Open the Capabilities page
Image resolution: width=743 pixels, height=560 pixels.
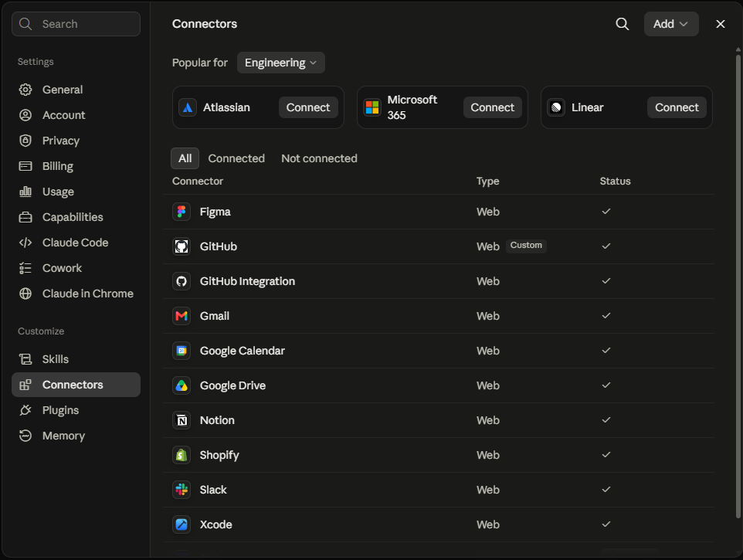(x=76, y=217)
